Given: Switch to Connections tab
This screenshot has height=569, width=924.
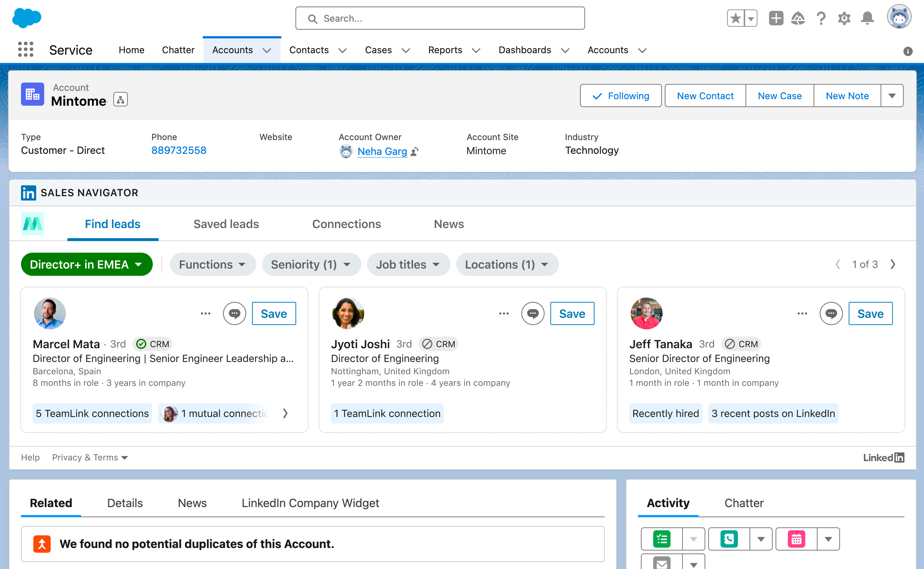Looking at the screenshot, I should (x=346, y=224).
